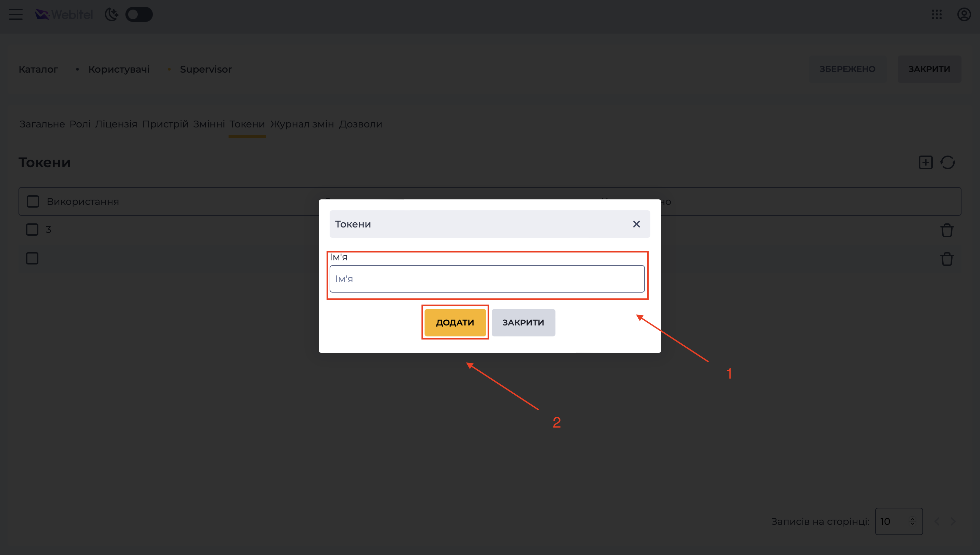Viewport: 980px width, 555px height.
Task: Toggle the dark mode switch
Action: click(139, 14)
